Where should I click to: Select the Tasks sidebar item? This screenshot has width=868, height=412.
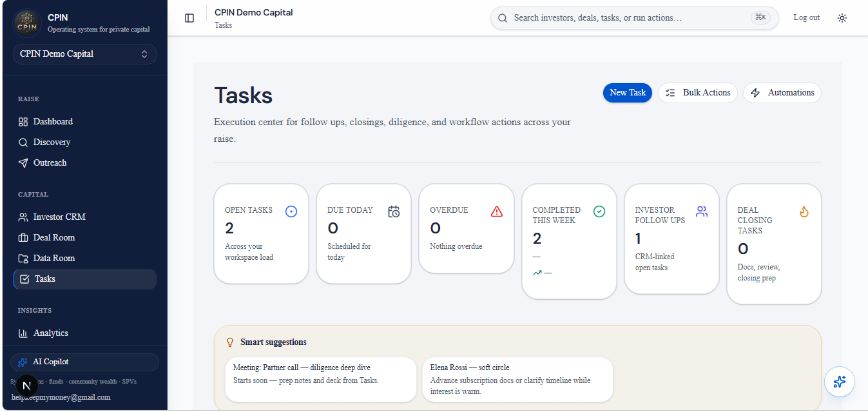pyautogui.click(x=84, y=279)
